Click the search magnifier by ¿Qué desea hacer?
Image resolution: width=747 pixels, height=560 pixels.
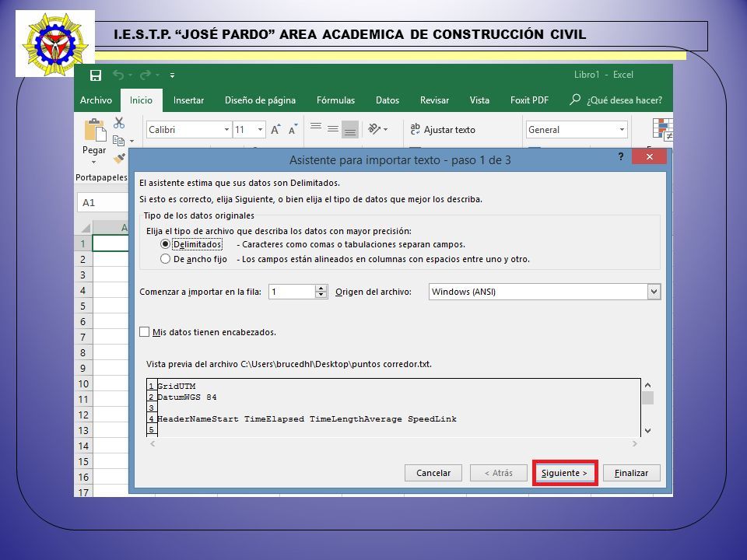click(575, 100)
